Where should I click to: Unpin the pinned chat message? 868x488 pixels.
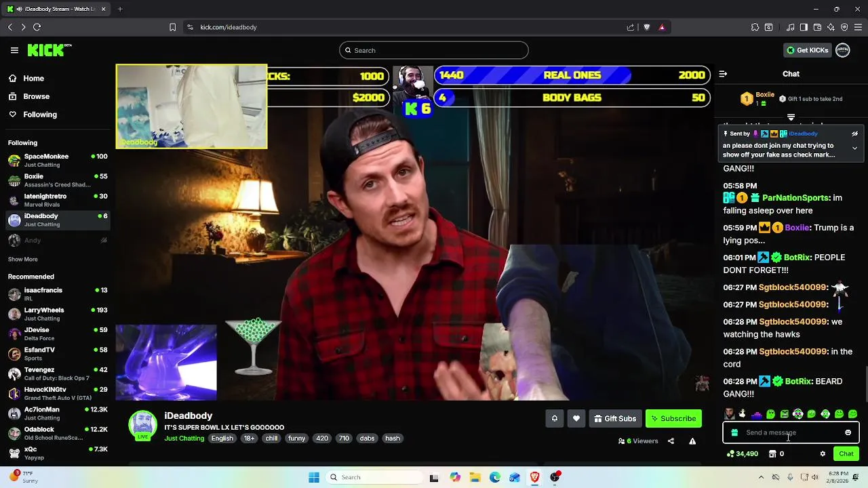(x=854, y=134)
